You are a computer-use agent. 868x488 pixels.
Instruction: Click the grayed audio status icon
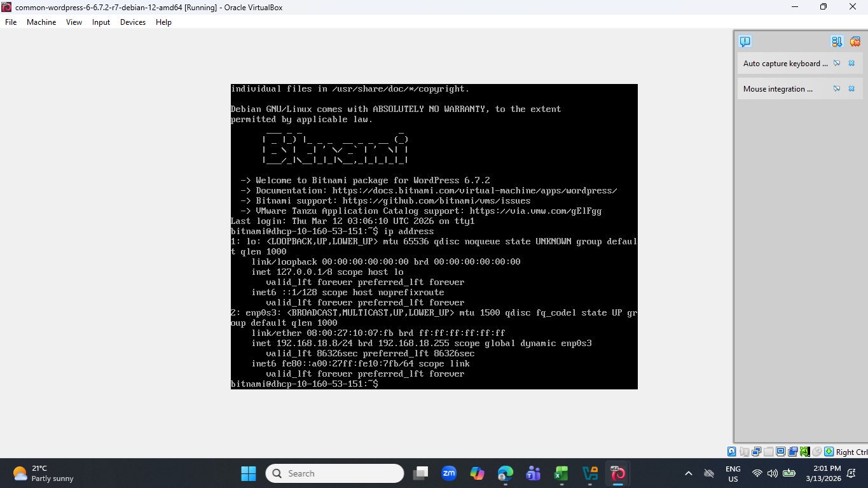(x=744, y=452)
